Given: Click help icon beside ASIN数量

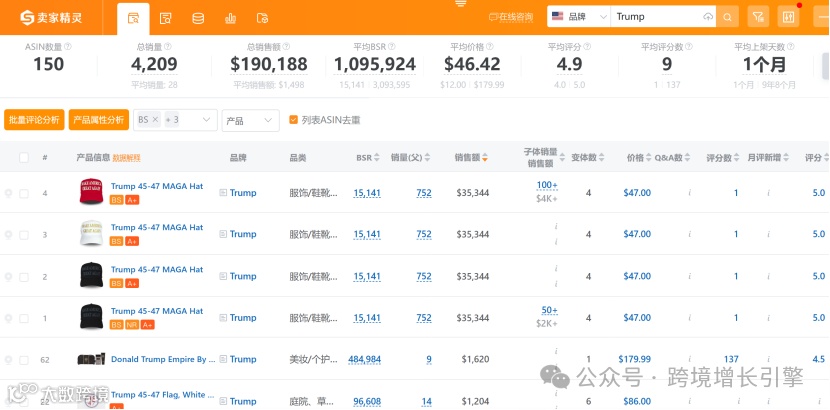Looking at the screenshot, I should (68, 47).
